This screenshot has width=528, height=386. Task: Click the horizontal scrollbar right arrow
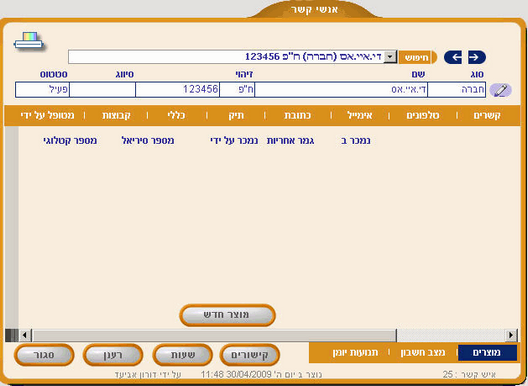[x=511, y=335]
